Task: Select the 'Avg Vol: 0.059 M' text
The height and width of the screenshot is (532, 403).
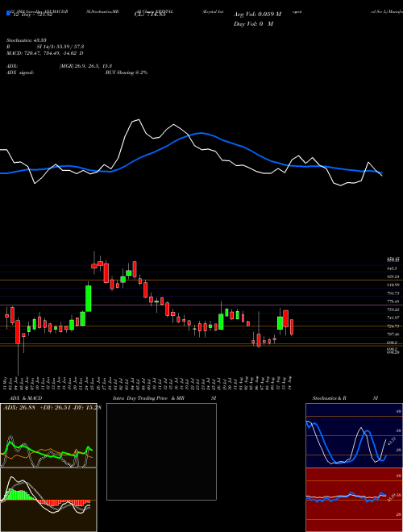Action: click(258, 15)
